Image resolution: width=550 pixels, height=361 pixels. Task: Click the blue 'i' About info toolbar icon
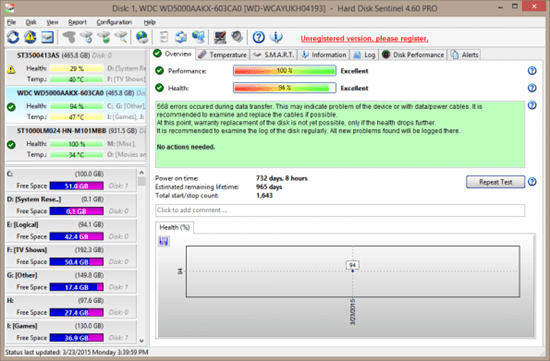276,37
